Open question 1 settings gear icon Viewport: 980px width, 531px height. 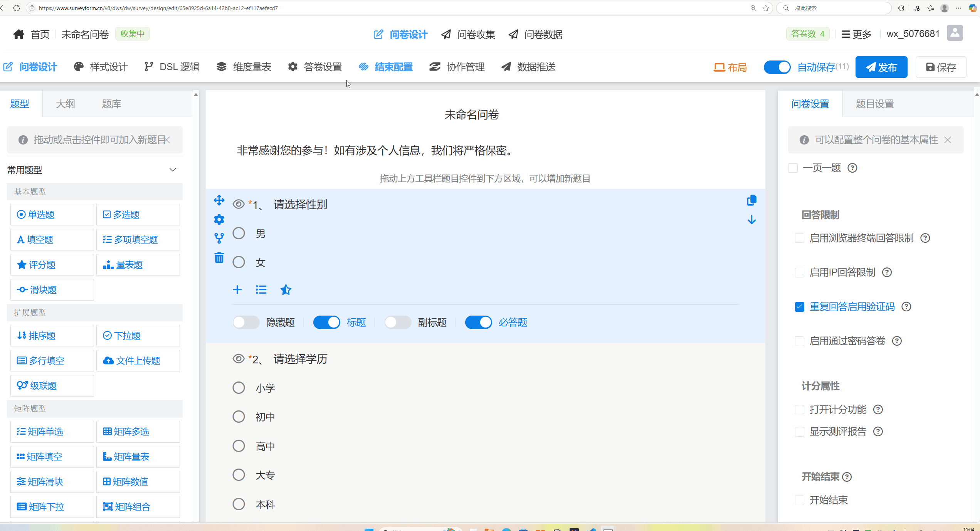point(219,219)
